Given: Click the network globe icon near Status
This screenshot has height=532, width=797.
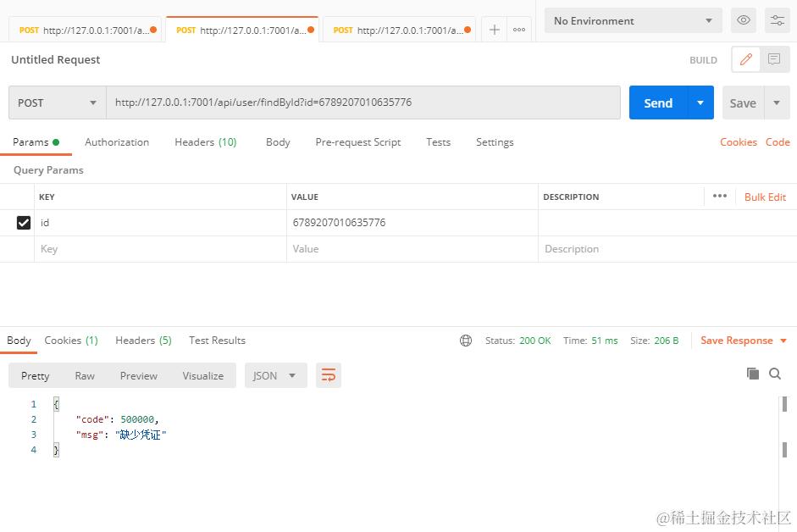Looking at the screenshot, I should 466,341.
